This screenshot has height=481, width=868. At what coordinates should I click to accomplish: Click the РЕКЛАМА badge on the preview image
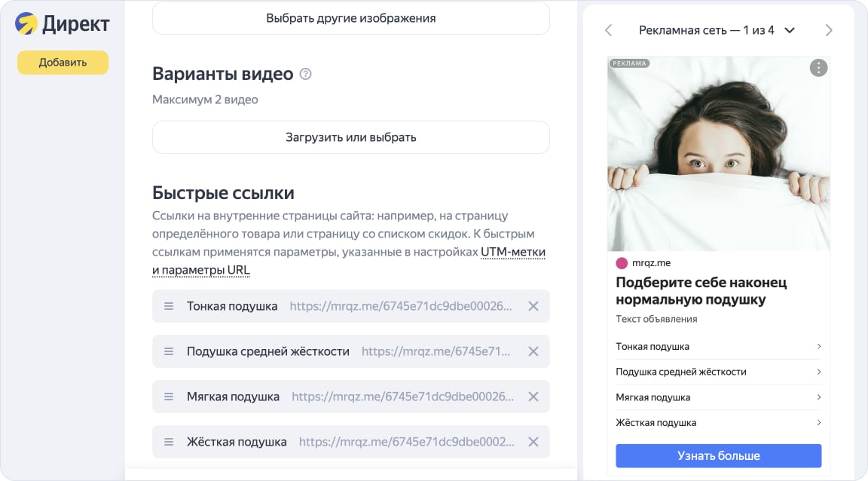pyautogui.click(x=628, y=63)
